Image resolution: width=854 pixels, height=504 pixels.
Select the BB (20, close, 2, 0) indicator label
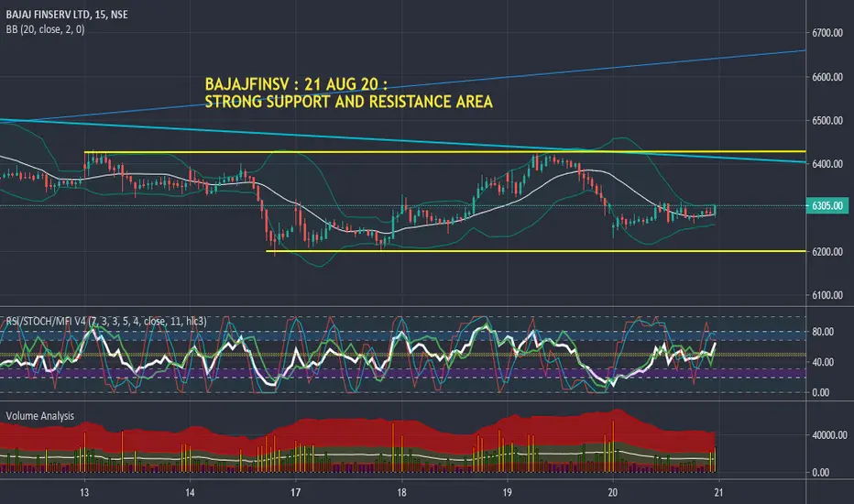(45, 29)
